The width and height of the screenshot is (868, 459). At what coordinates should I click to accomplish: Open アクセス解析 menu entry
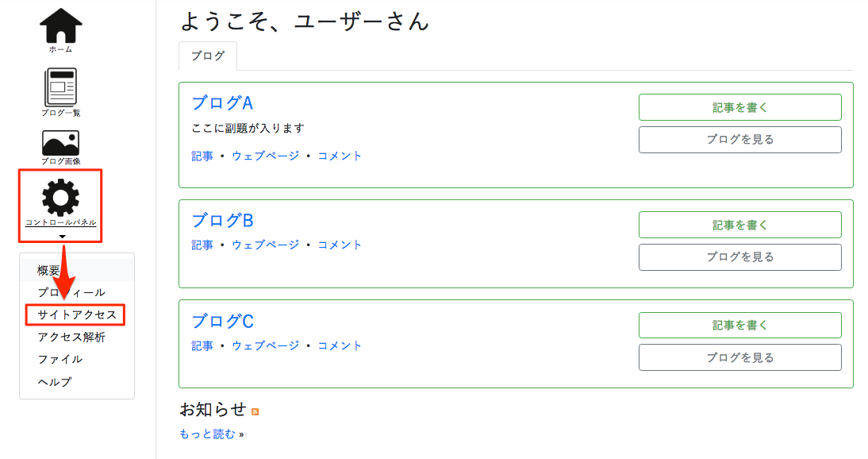(71, 337)
